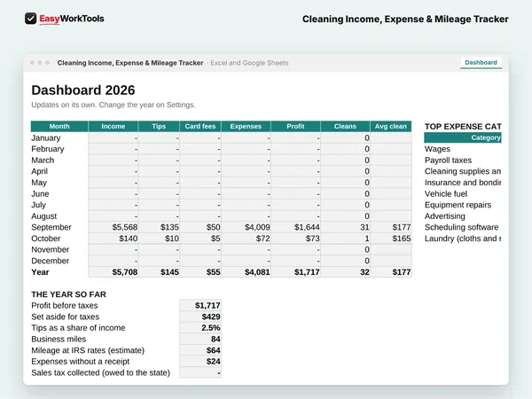The image size is (532, 399).
Task: Click the Category header of top expenses
Action: (x=463, y=137)
